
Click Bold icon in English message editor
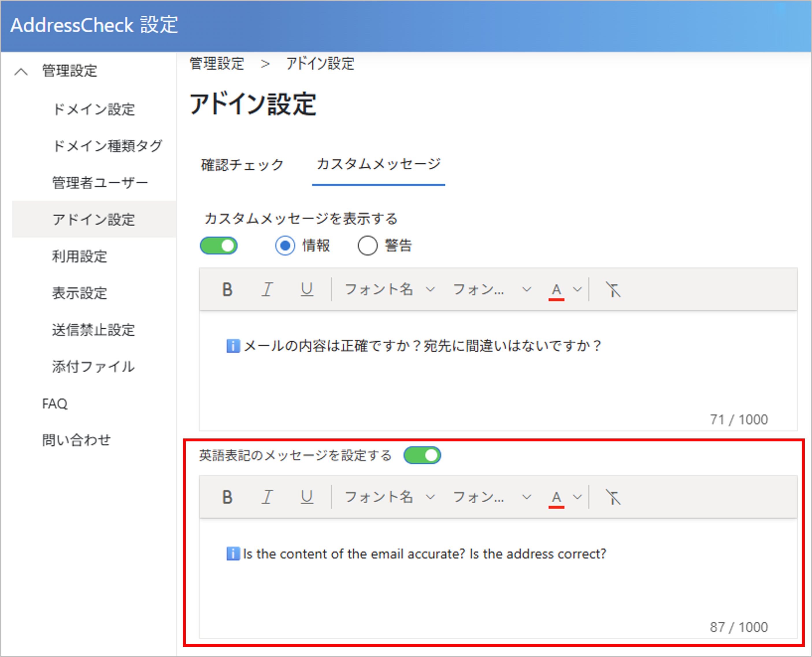(227, 497)
